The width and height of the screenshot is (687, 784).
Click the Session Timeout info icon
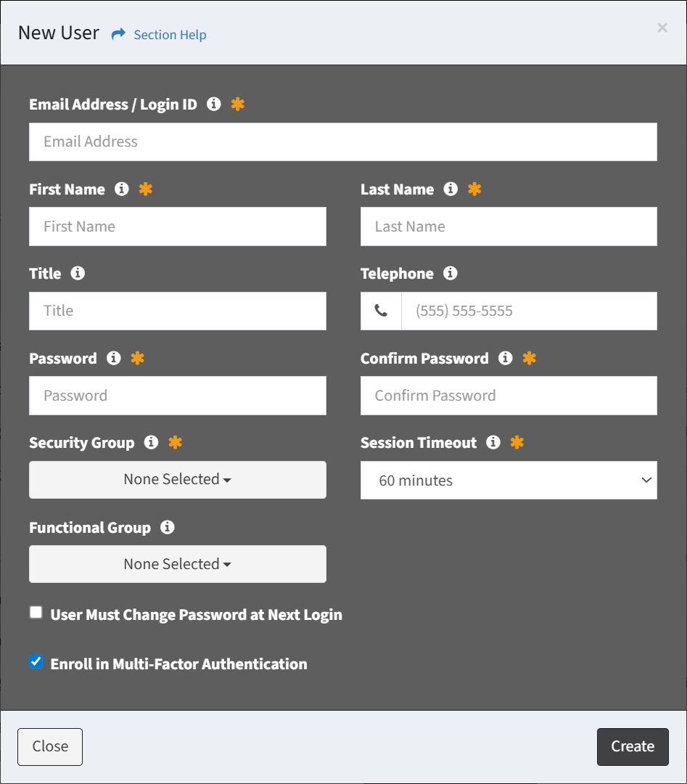tap(493, 443)
